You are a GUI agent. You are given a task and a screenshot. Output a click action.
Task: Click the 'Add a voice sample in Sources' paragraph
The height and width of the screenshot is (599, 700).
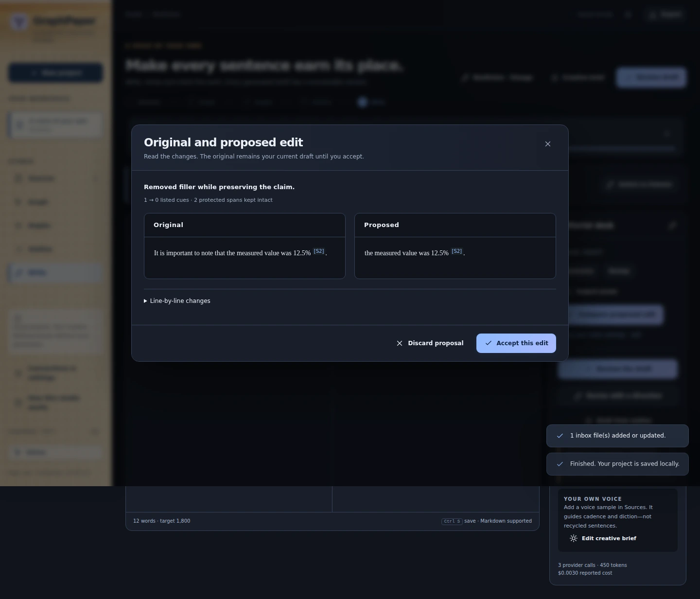click(608, 516)
